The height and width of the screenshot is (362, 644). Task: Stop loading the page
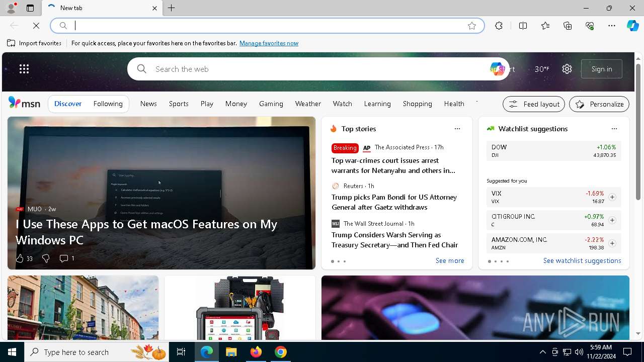[x=36, y=26]
